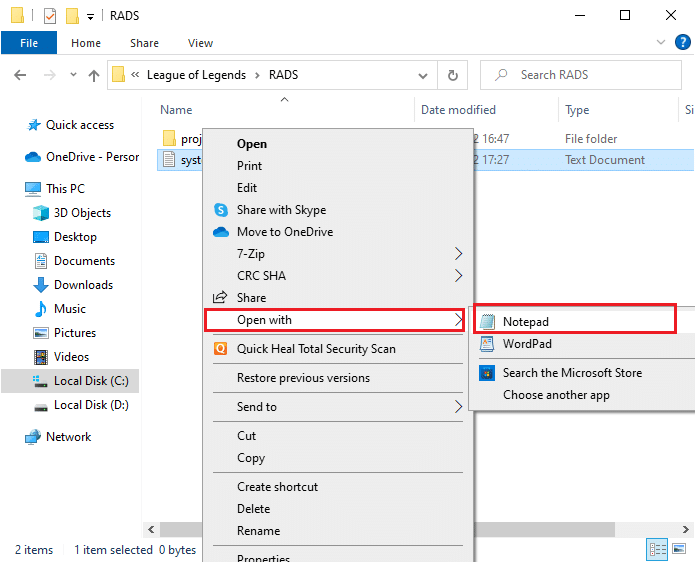Expand the CRC SHA submenu

pos(338,276)
